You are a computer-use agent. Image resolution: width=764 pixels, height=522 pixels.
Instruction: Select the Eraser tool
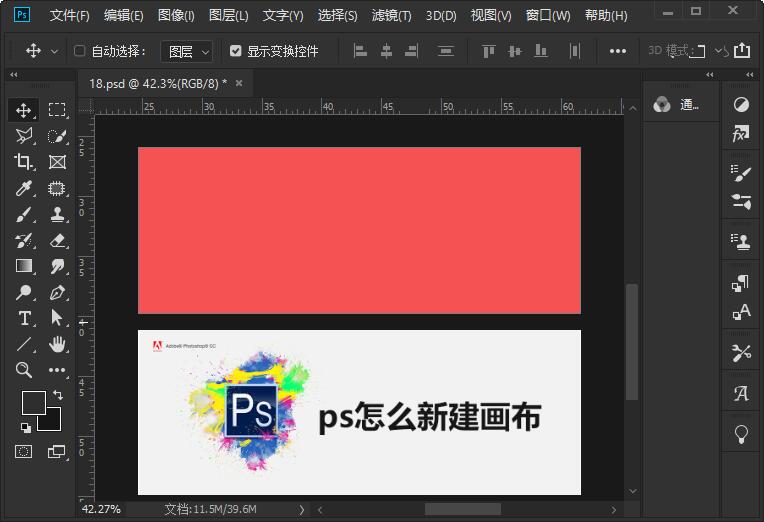pos(57,240)
